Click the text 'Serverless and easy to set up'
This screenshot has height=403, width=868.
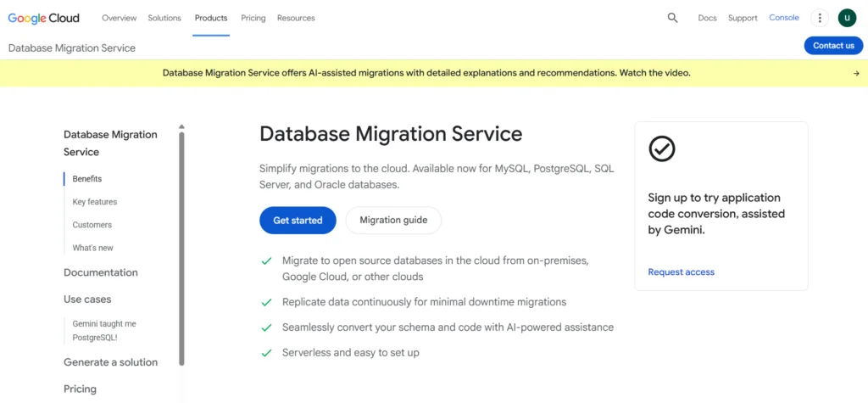350,353
